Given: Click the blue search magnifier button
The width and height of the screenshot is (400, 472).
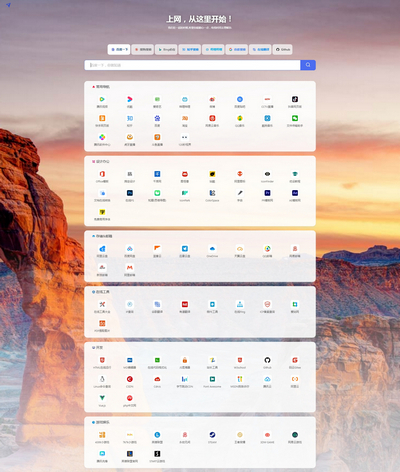Looking at the screenshot, I should point(308,65).
